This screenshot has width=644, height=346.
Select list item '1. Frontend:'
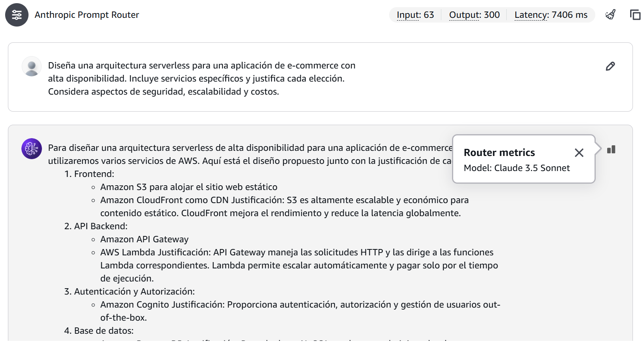(89, 174)
